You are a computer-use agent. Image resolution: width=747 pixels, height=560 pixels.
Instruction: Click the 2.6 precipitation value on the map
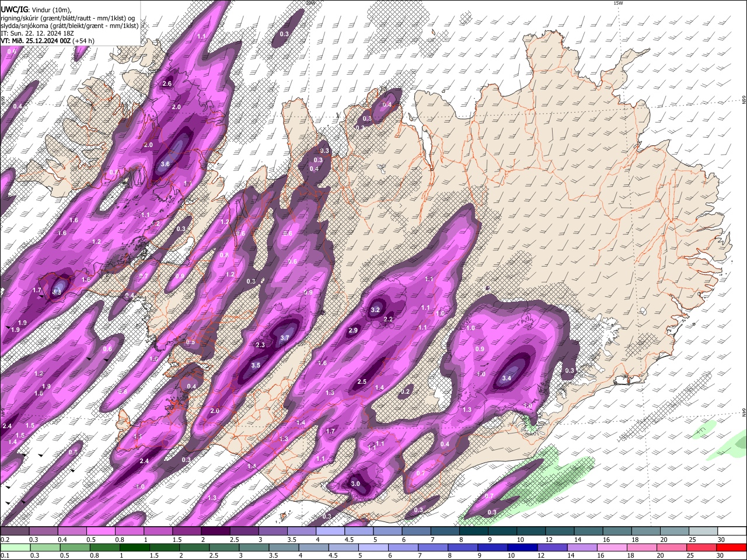[x=167, y=84]
